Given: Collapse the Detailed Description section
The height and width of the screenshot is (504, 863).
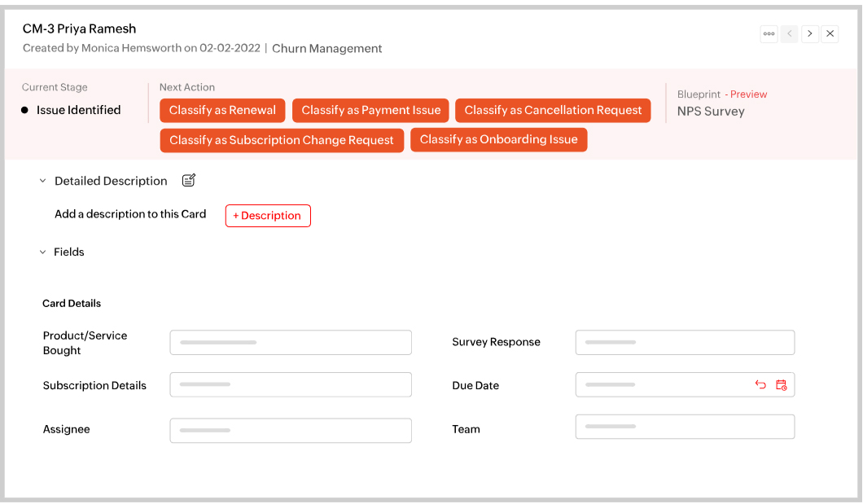Looking at the screenshot, I should pos(42,181).
